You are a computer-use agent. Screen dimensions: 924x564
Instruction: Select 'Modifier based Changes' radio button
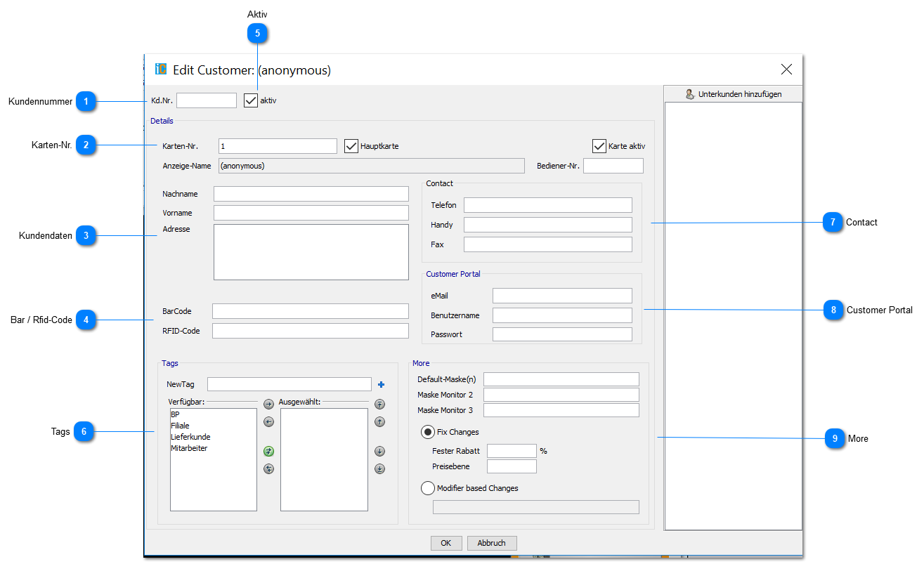click(427, 488)
